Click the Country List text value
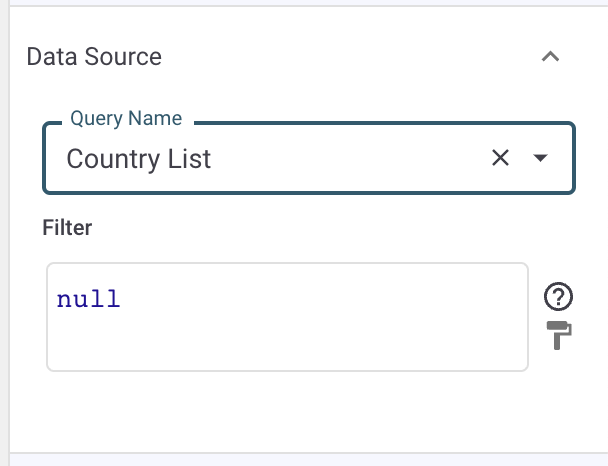The image size is (608, 466). tap(139, 159)
